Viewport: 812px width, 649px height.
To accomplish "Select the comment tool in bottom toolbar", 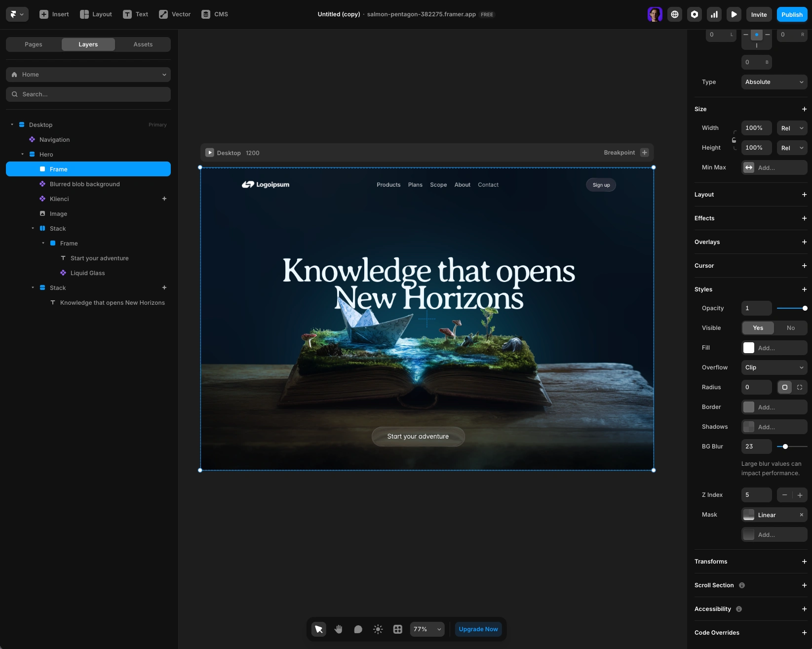I will tap(358, 629).
